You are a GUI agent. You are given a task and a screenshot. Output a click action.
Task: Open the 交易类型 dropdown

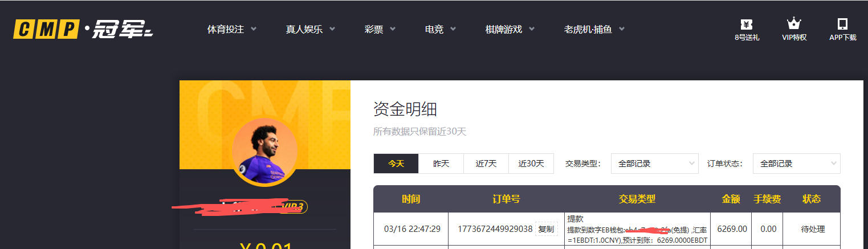click(654, 164)
